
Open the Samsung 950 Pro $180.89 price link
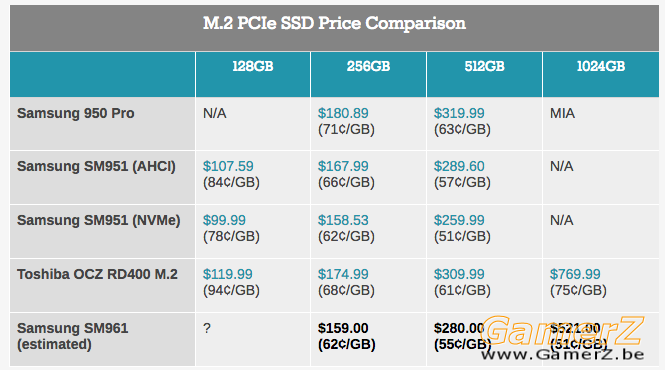(x=343, y=113)
